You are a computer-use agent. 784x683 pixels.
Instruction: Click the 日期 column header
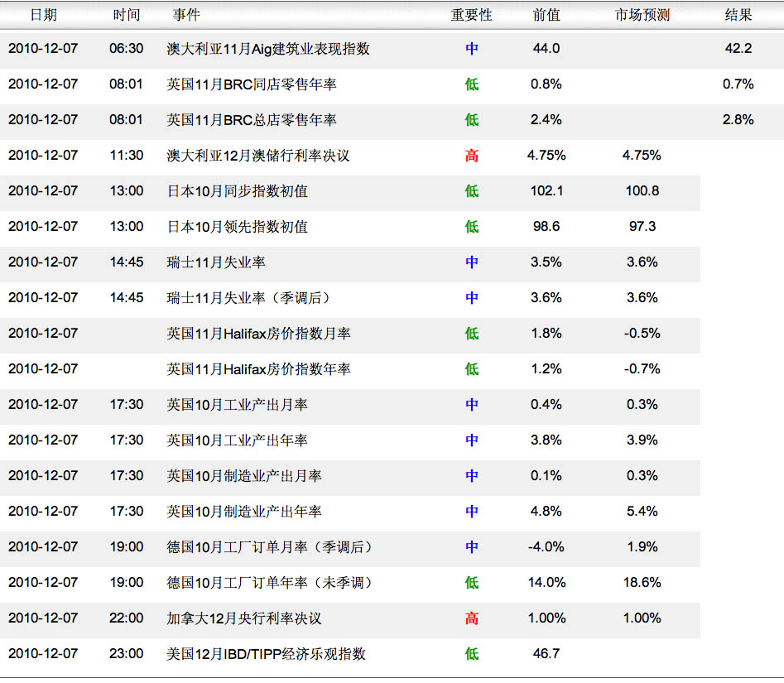click(x=44, y=15)
